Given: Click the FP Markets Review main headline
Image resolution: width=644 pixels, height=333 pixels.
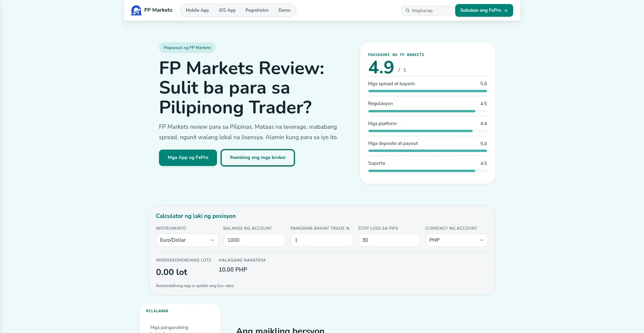Looking at the screenshot, I should (241, 88).
